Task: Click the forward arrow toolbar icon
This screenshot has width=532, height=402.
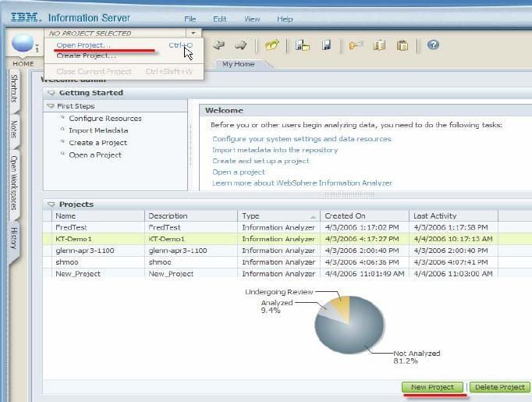Action: [x=241, y=45]
